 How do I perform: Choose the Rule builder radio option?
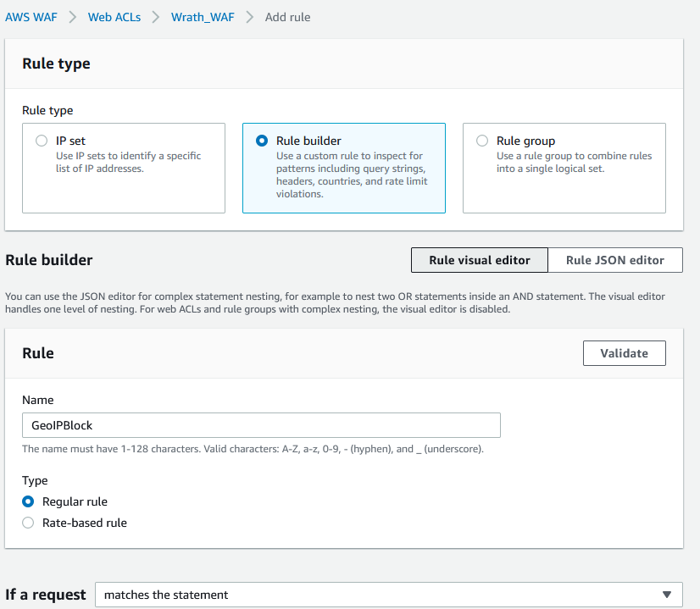click(x=262, y=141)
